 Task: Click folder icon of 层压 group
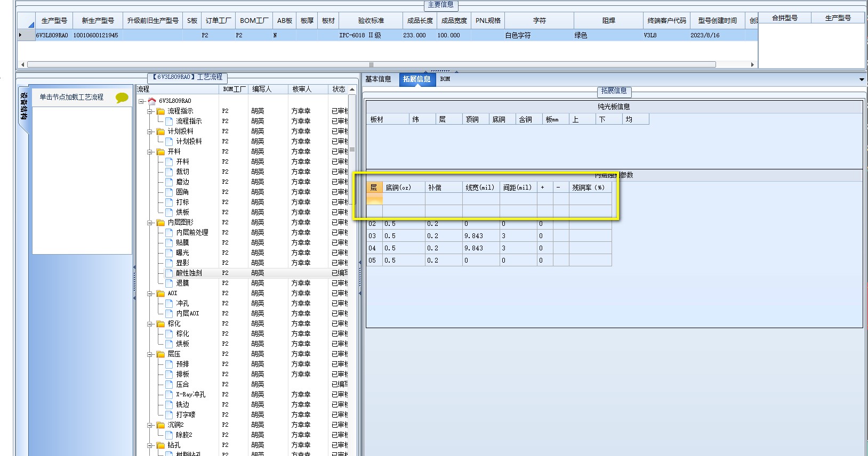[x=160, y=354]
